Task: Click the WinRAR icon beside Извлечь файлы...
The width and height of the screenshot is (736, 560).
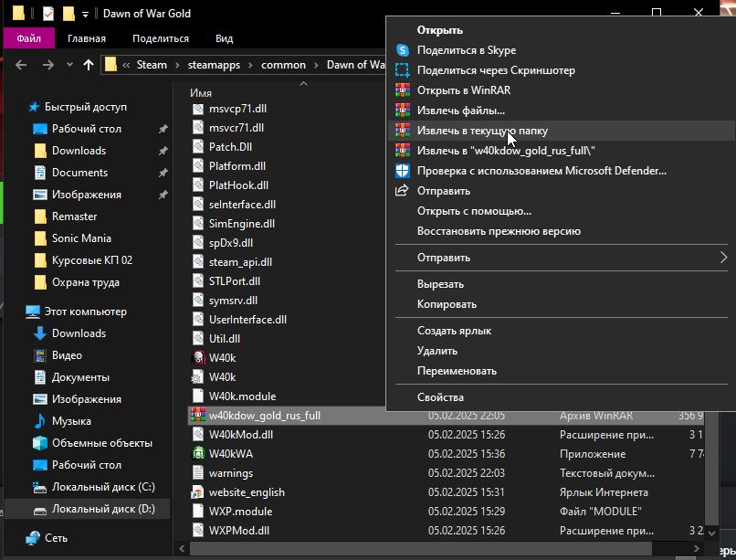Action: [403, 111]
